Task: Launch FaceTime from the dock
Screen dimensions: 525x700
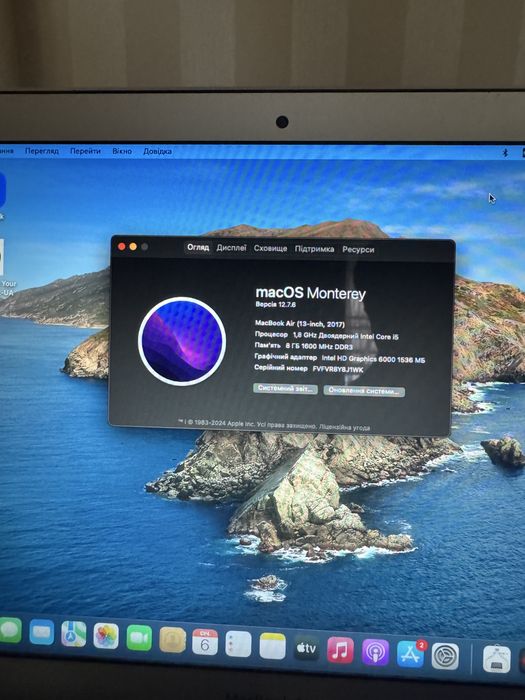Action: tap(139, 638)
